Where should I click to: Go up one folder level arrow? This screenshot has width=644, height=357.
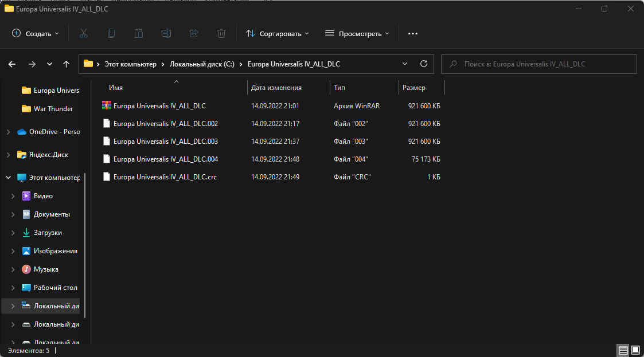tap(66, 64)
